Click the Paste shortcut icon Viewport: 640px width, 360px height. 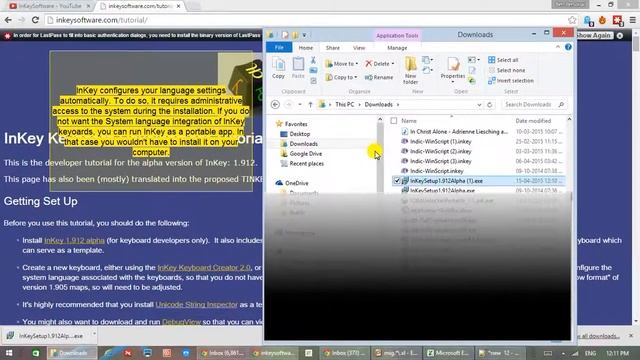click(x=313, y=81)
